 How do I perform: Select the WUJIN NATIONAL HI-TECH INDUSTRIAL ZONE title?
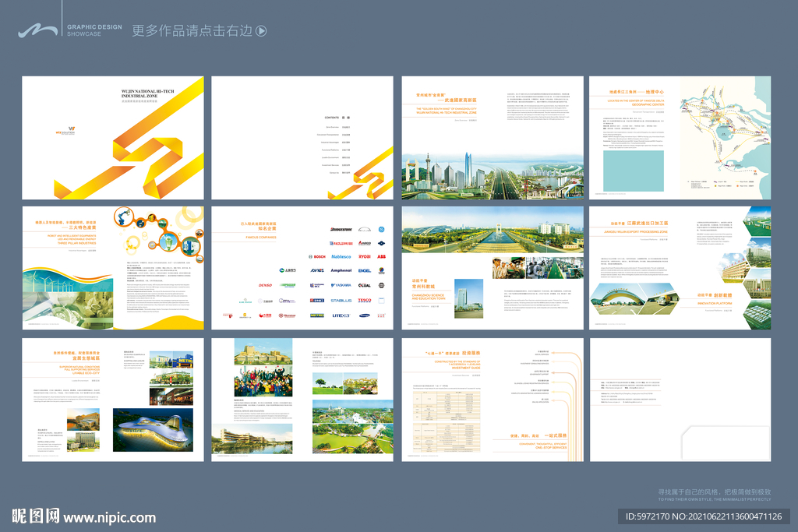coord(147,93)
